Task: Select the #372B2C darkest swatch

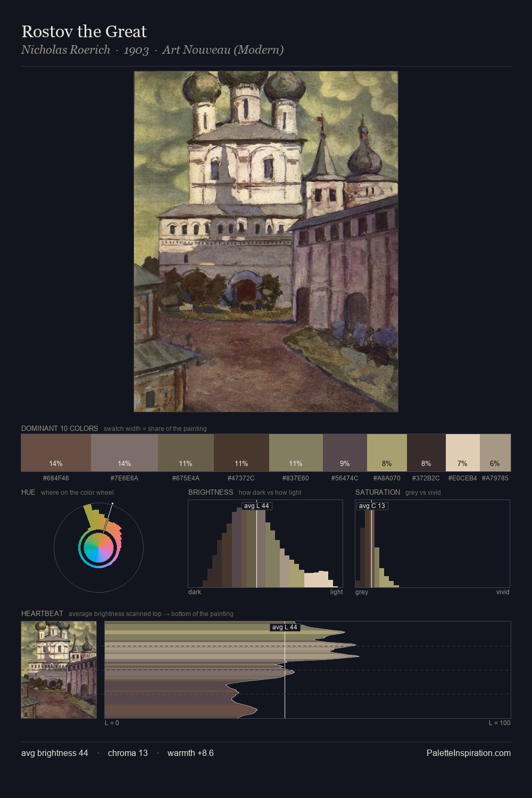Action: (x=426, y=453)
